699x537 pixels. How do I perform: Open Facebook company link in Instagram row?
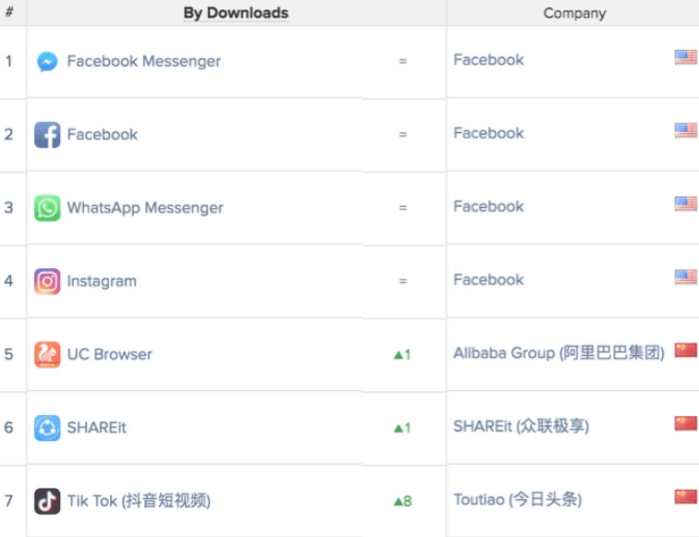pyautogui.click(x=489, y=280)
